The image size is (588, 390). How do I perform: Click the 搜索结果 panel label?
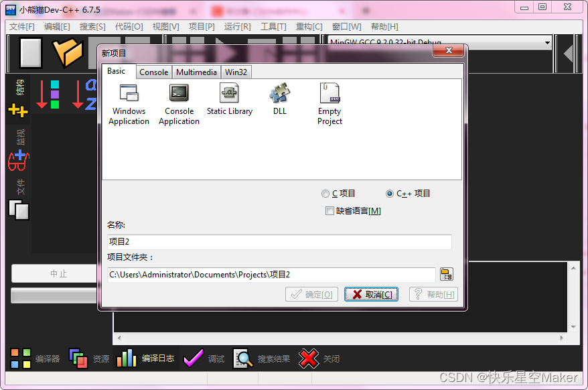coord(274,359)
